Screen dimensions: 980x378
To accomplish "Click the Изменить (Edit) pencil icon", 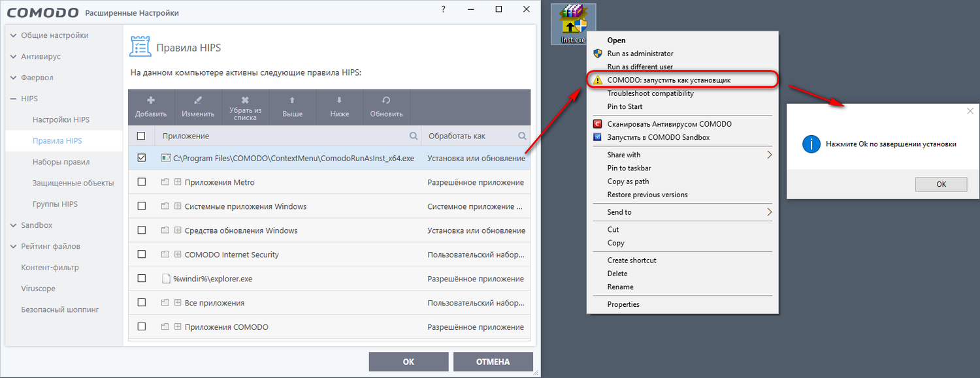I will (198, 101).
